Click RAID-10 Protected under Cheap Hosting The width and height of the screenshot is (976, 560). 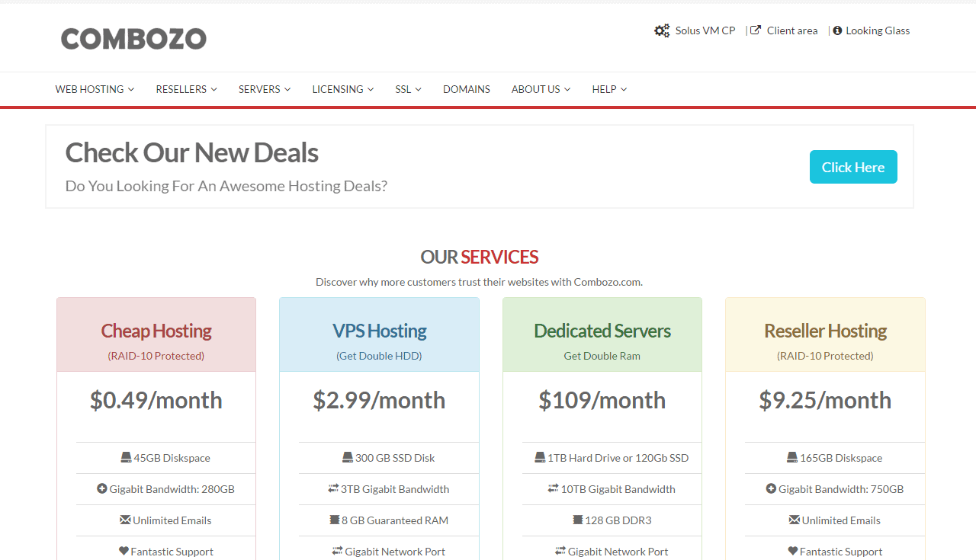pos(156,356)
